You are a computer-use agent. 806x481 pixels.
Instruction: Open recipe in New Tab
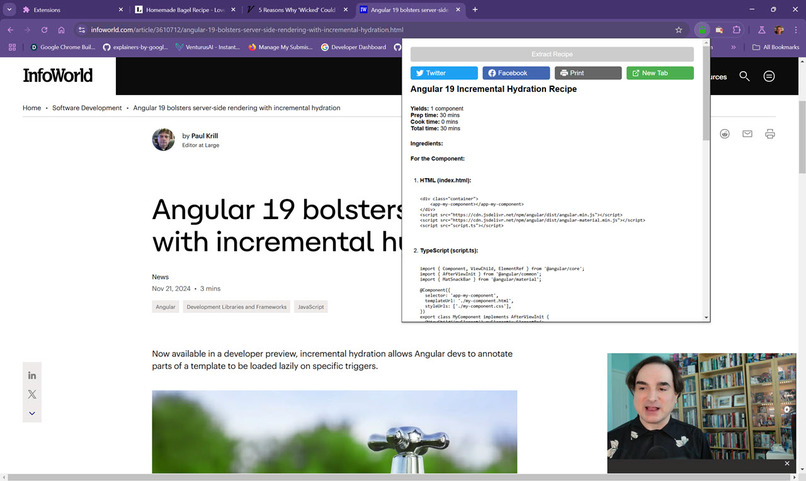pos(660,73)
